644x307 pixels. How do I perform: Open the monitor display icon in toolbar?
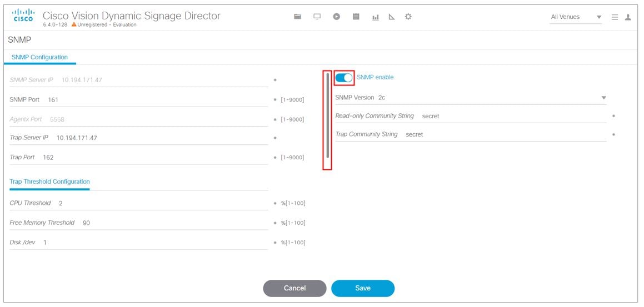317,17
